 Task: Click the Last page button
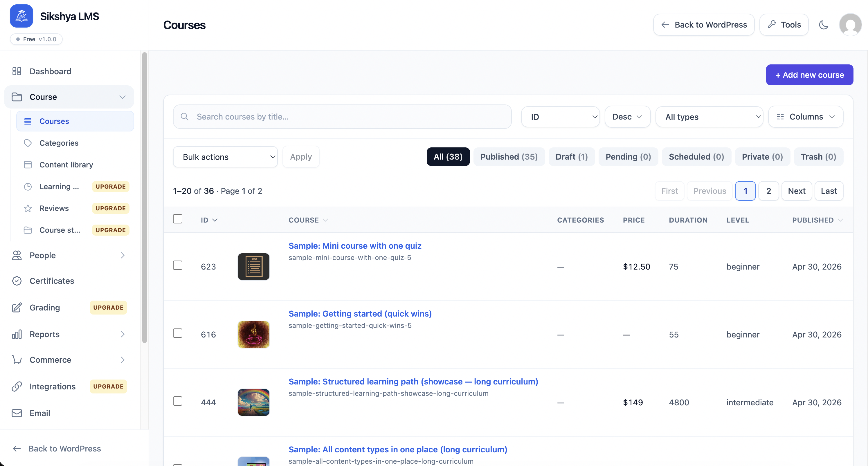pos(829,191)
